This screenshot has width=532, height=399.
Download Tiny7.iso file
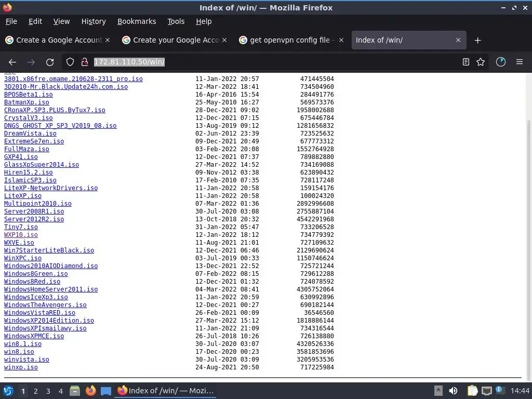coord(21,227)
